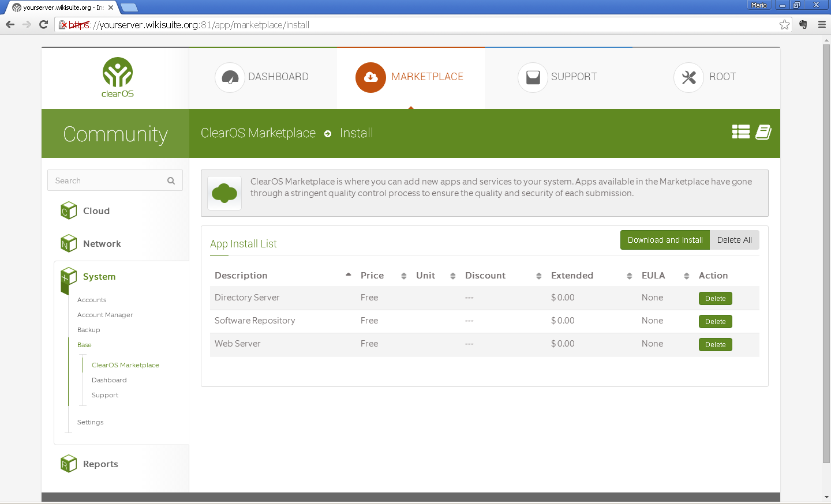Click the Dashboard gauge icon

(230, 77)
